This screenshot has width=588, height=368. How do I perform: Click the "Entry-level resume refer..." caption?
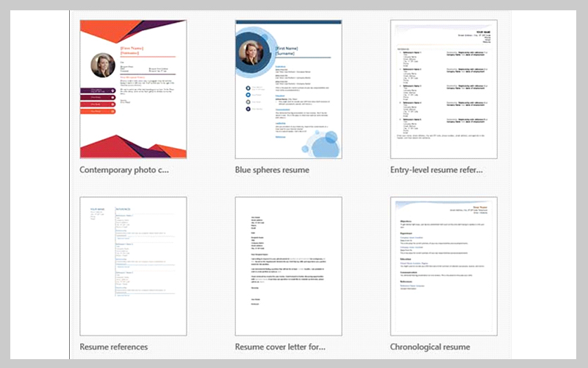click(x=437, y=170)
